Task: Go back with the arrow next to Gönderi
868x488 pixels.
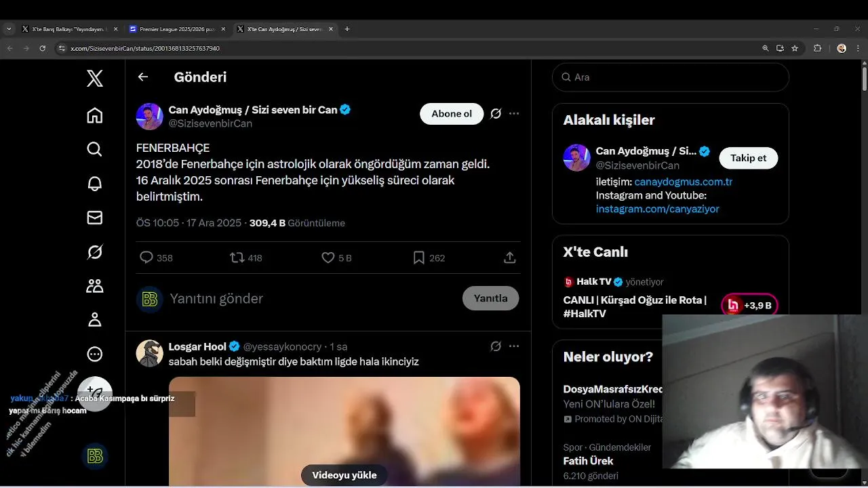Action: click(x=143, y=77)
